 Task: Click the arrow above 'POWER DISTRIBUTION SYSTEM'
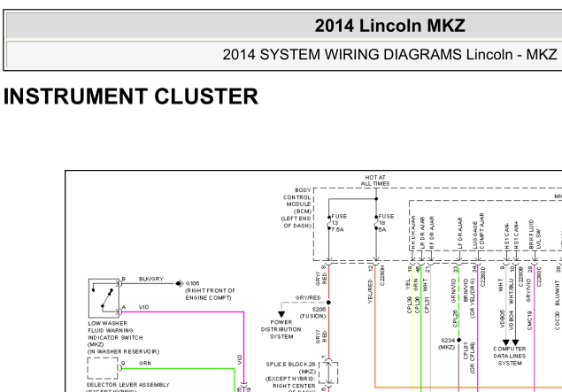tap(281, 314)
